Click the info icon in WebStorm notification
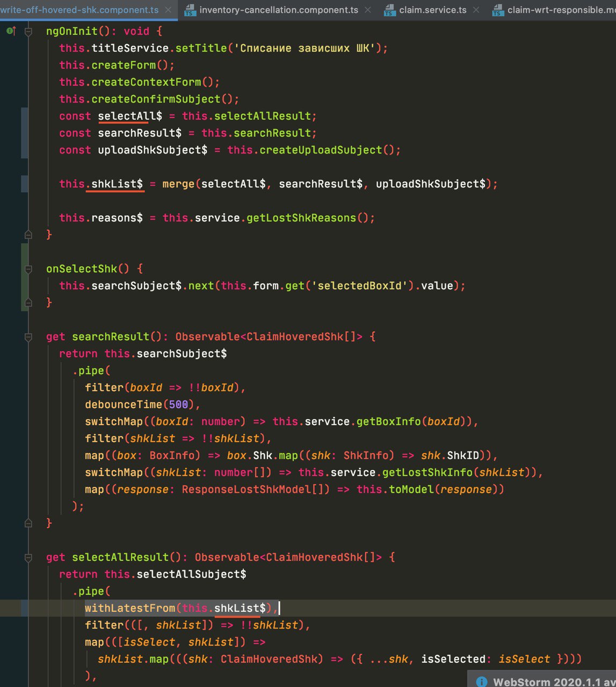Viewport: 616px width, 687px height. click(x=482, y=682)
